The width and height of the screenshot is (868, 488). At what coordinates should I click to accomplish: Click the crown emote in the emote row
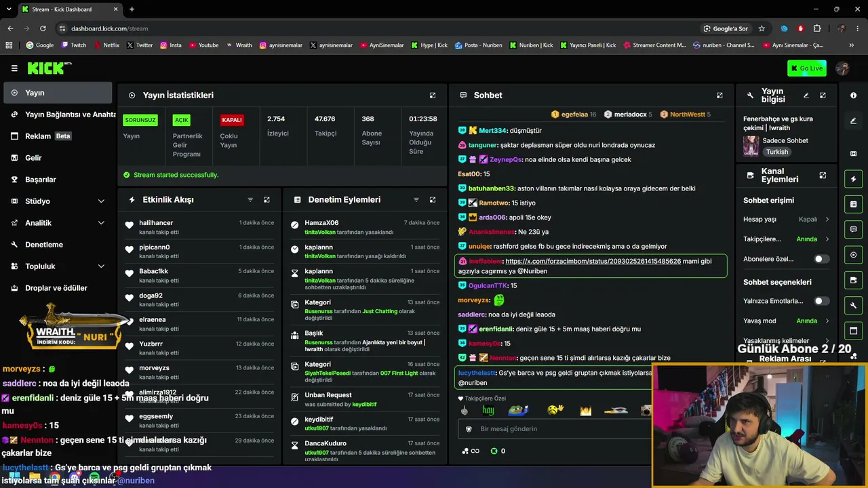coord(585,410)
